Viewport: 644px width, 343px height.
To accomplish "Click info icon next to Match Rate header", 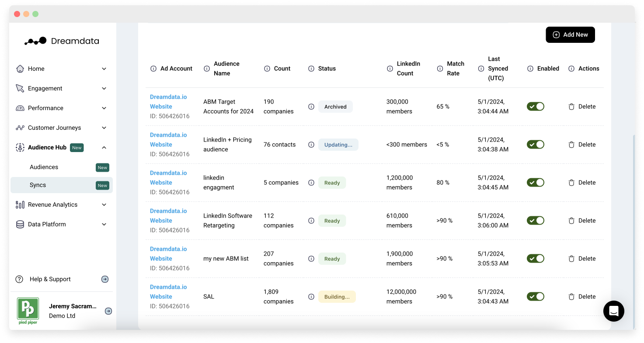I will point(440,69).
